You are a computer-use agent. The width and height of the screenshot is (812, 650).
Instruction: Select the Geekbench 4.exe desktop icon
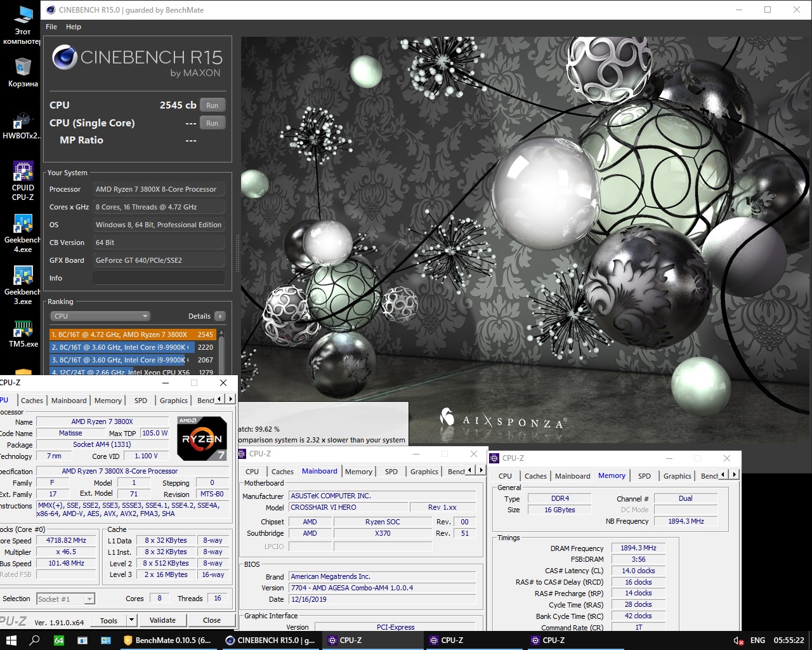tap(23, 233)
